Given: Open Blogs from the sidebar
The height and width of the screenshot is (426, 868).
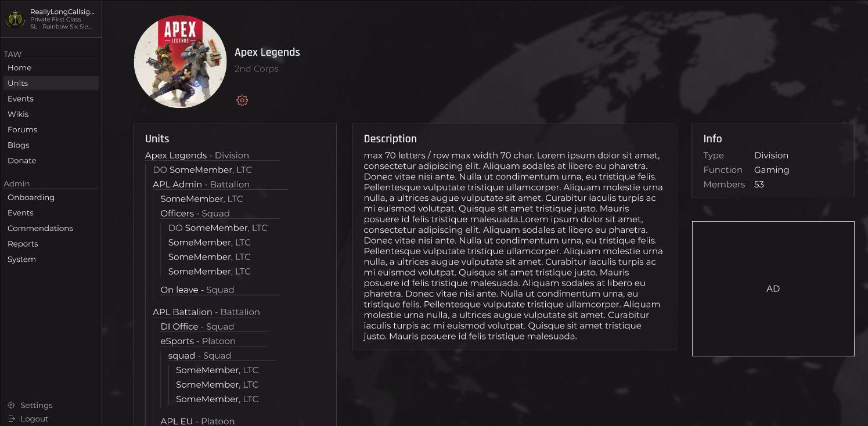Looking at the screenshot, I should (x=18, y=145).
